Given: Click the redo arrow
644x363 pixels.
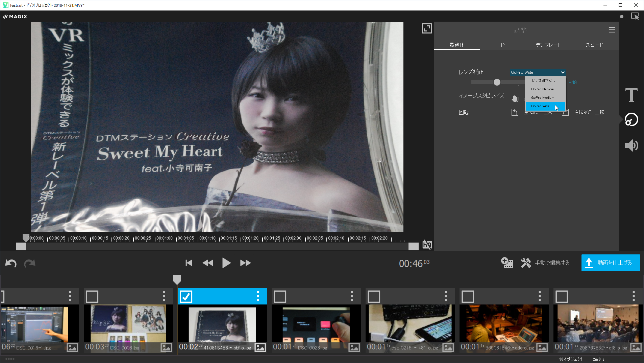Looking at the screenshot, I should (30, 263).
